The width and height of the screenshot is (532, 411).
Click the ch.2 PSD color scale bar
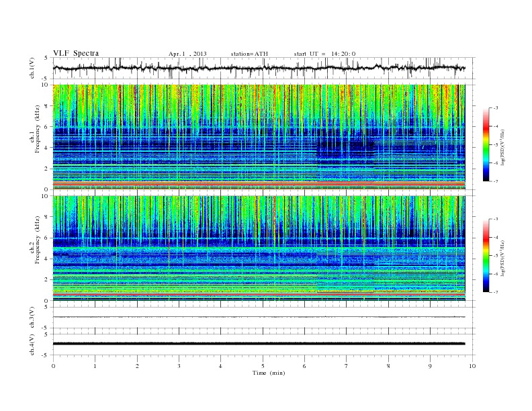486,255
